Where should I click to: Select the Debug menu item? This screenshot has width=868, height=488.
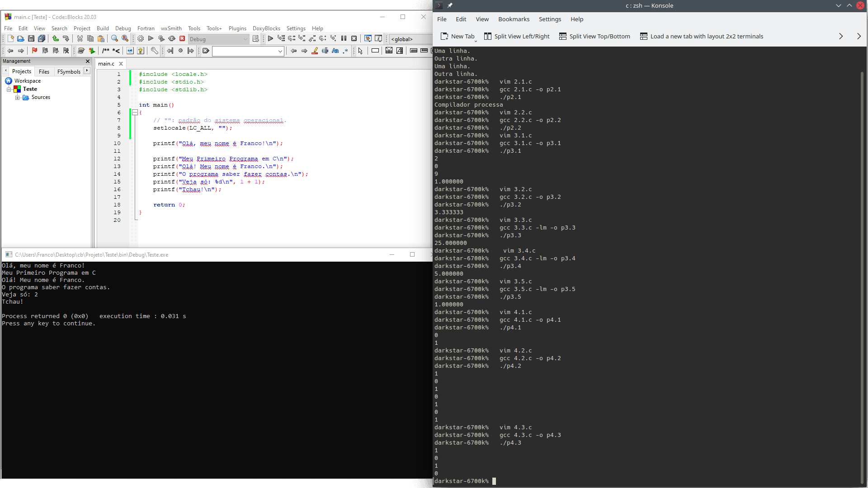point(122,28)
